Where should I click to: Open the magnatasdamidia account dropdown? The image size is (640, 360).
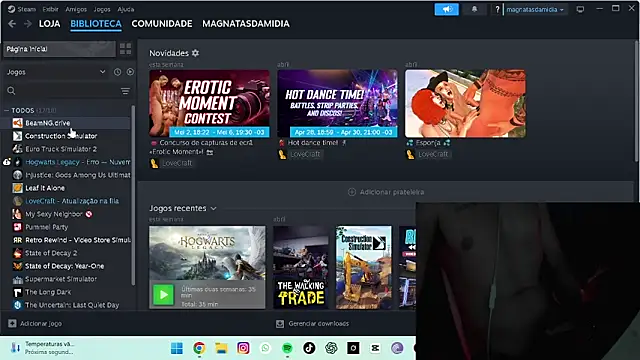[x=535, y=9]
